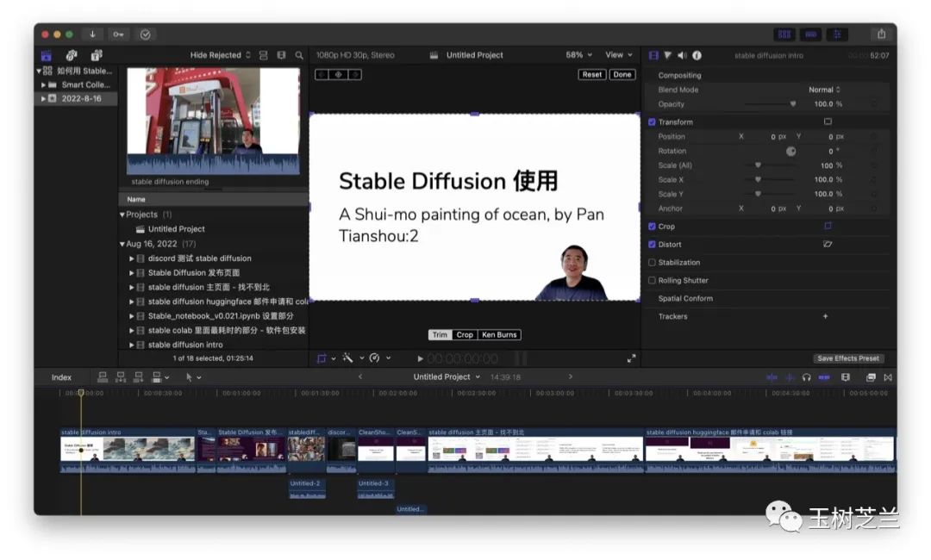
Task: Select the Trim crop mode tab
Action: (440, 334)
